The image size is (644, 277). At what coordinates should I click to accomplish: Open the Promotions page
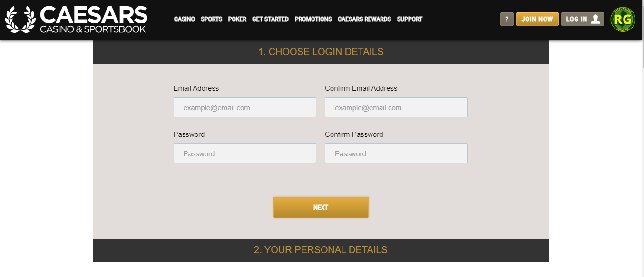point(313,19)
